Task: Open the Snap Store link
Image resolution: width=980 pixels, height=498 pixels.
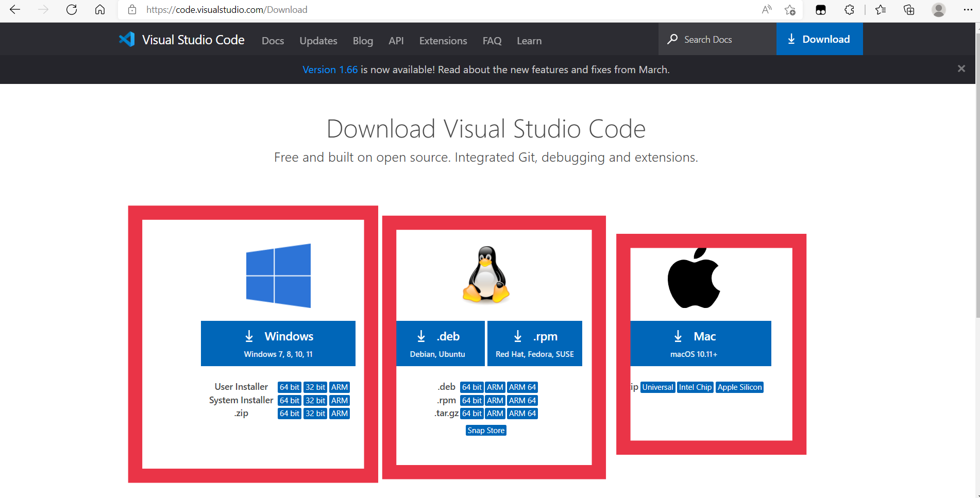Action: click(x=486, y=431)
